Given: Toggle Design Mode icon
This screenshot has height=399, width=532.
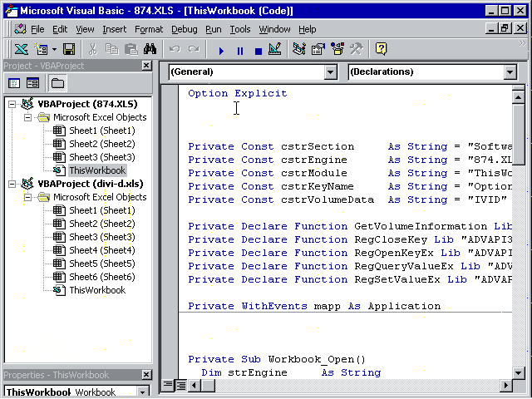Looking at the screenshot, I should [275, 50].
